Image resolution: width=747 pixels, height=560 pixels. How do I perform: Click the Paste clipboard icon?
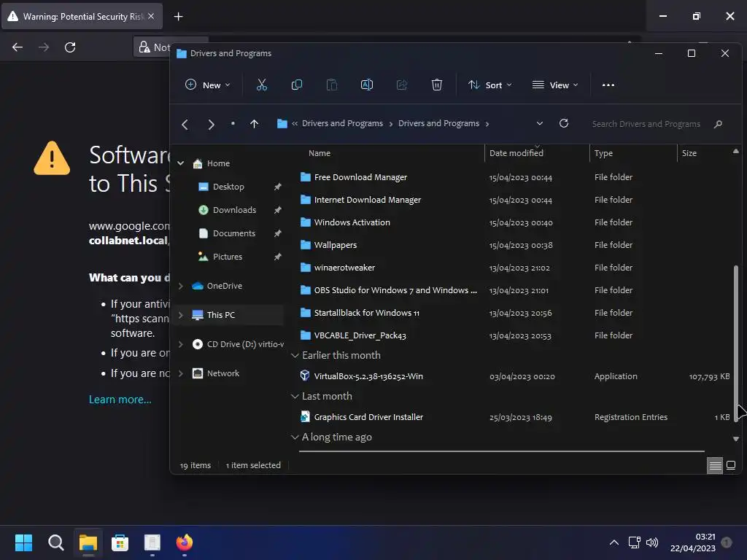coord(332,85)
